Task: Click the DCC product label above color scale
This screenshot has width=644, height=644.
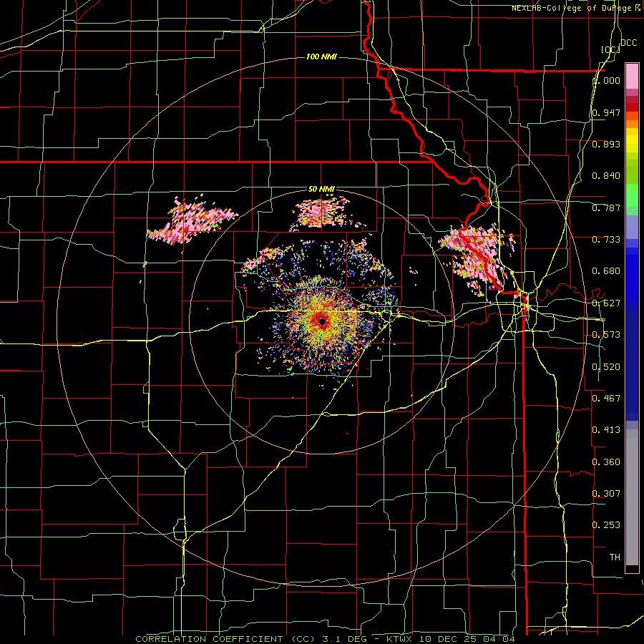Action: pos(628,43)
